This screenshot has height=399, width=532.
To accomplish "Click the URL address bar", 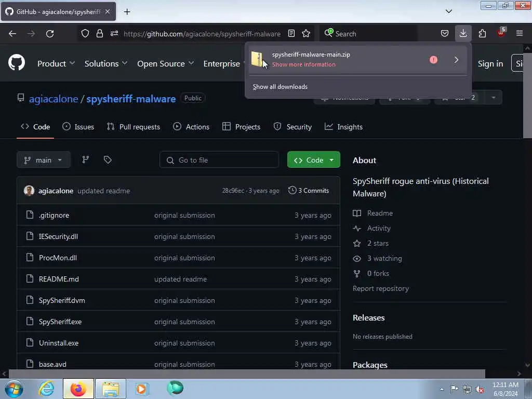I will coord(202,34).
